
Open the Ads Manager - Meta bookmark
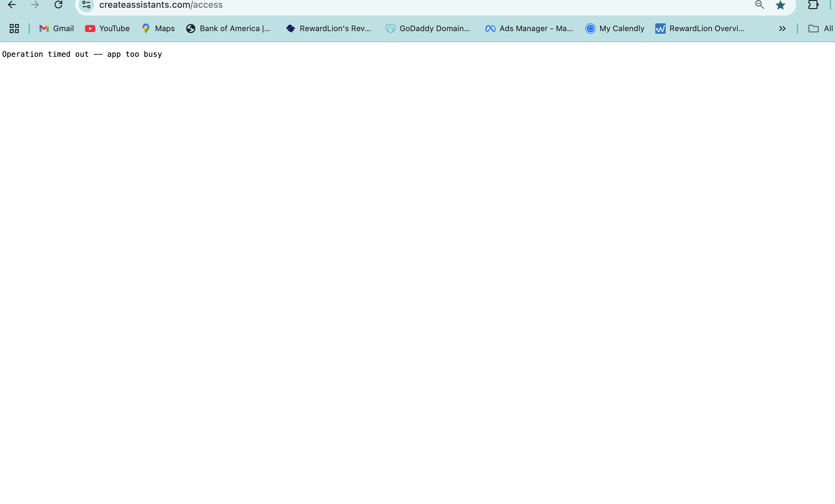click(x=529, y=29)
